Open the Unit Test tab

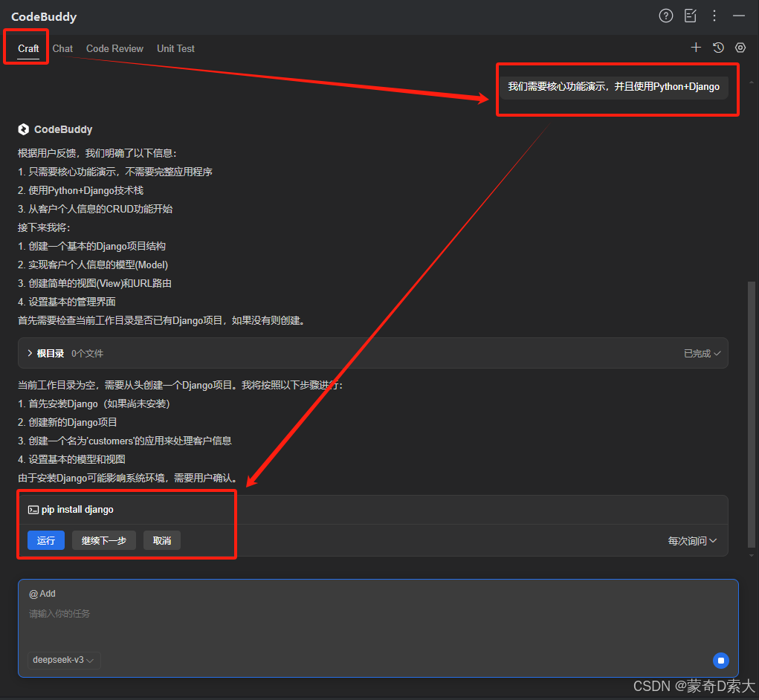click(x=175, y=48)
